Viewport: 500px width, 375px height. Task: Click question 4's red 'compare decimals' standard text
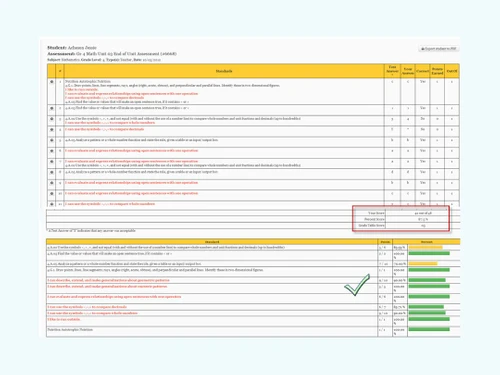104,129
